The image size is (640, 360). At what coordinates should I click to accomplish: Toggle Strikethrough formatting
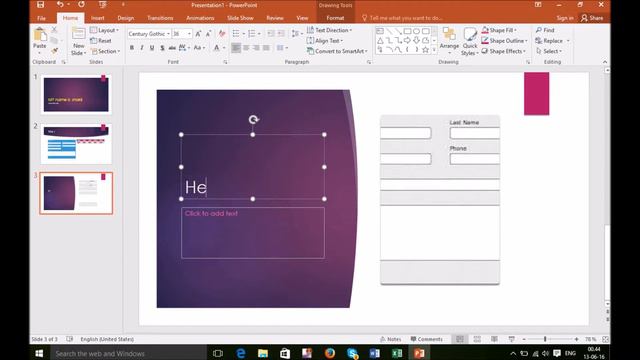point(172,48)
